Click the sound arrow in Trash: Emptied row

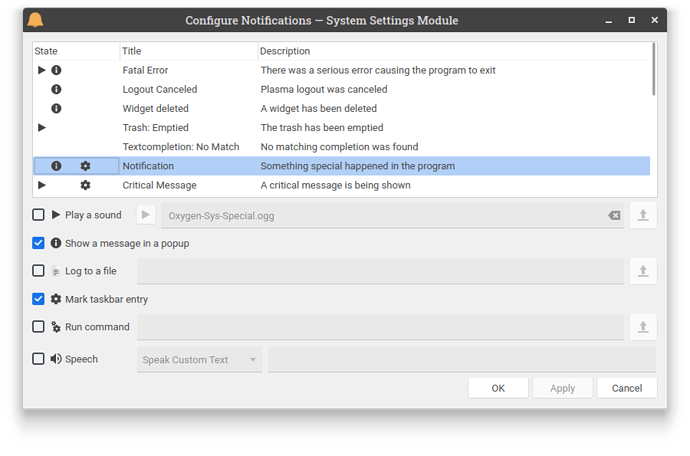(x=42, y=128)
